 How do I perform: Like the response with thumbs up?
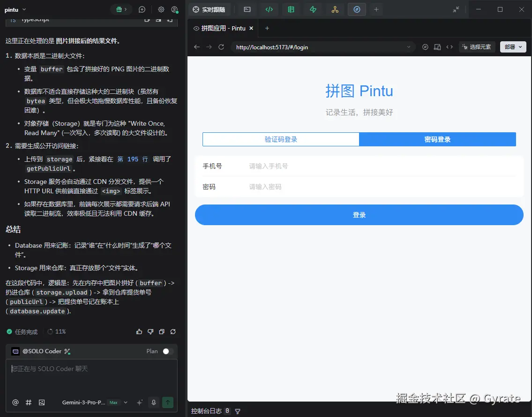(x=139, y=332)
